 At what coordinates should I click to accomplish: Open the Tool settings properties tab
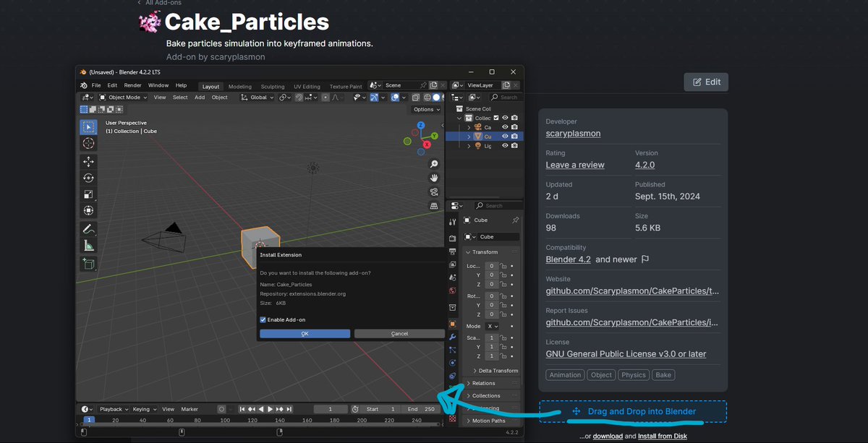[453, 223]
